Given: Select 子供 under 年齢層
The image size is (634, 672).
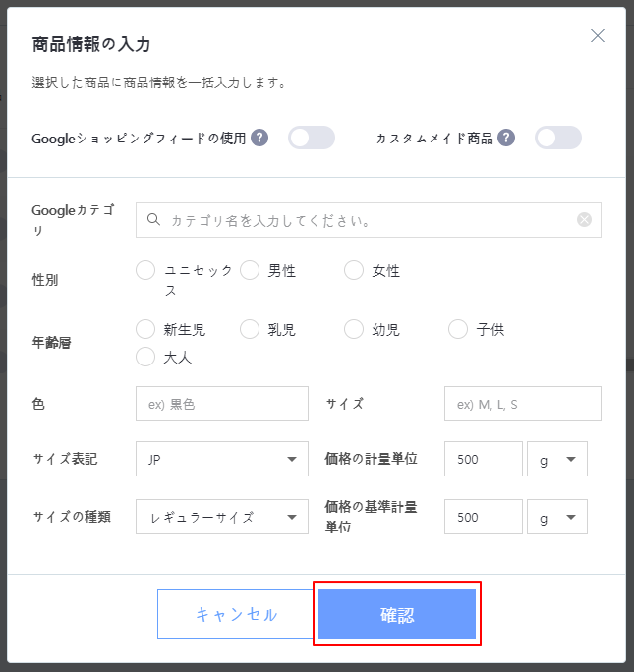Looking at the screenshot, I should click(458, 329).
